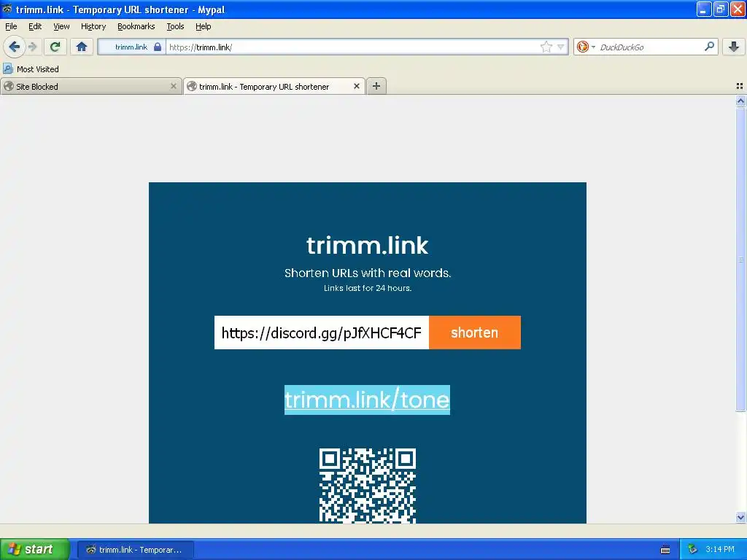This screenshot has height=560, width=747.
Task: Open the Edit menu
Action: pos(35,26)
